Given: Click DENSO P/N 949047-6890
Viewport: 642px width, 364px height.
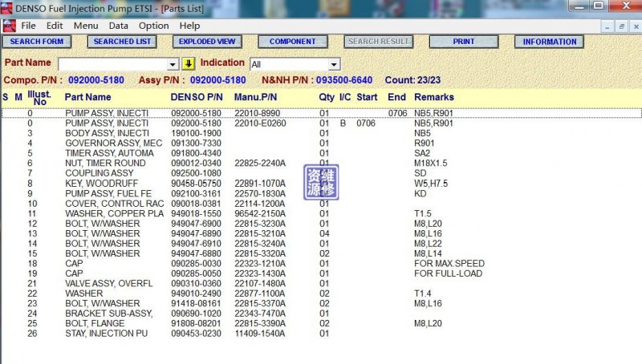Looking at the screenshot, I should click(x=196, y=233).
